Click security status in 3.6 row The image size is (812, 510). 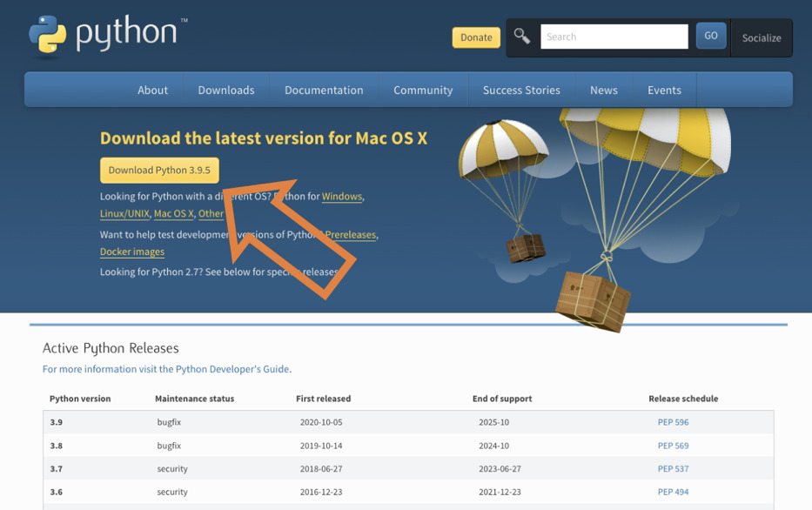[172, 492]
